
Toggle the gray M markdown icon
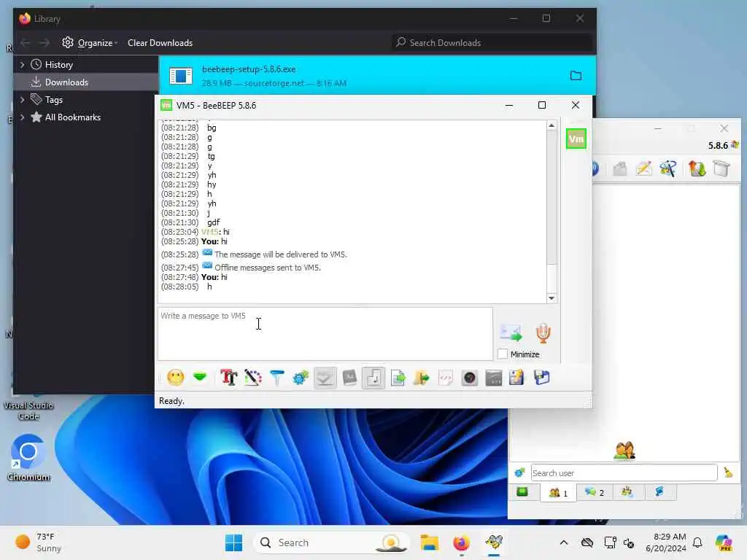[x=349, y=378]
